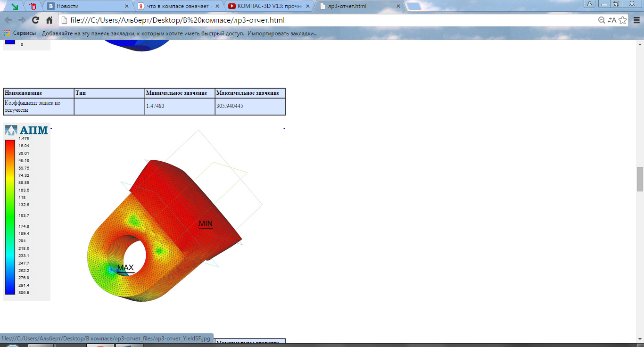Go back to previous page
This screenshot has height=347, width=644.
(x=8, y=20)
